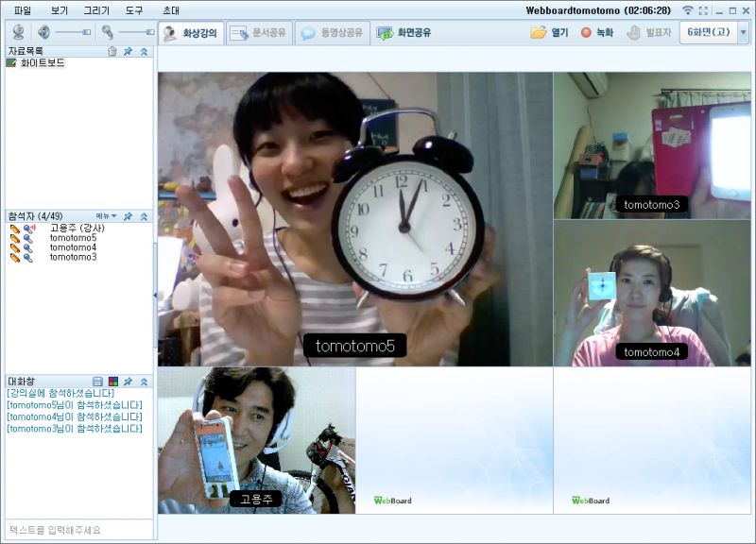Click the 열기 open button

550,33
